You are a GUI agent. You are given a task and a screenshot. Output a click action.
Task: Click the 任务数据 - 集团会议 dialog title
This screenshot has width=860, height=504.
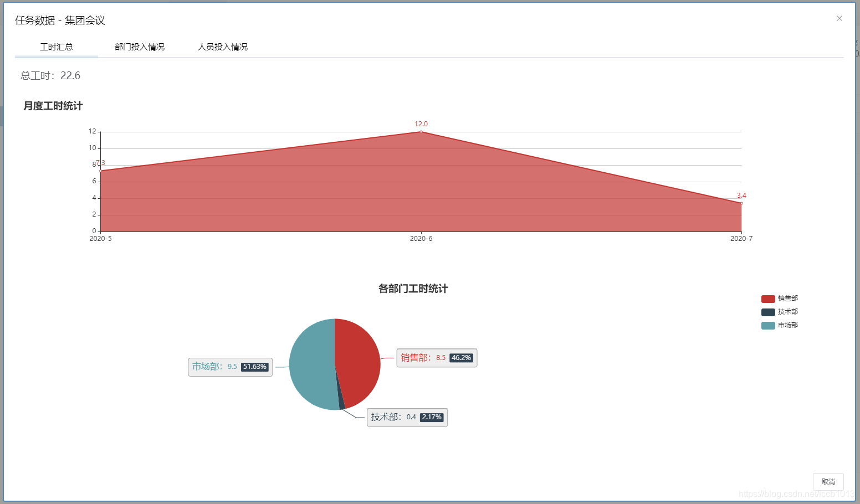(x=60, y=20)
